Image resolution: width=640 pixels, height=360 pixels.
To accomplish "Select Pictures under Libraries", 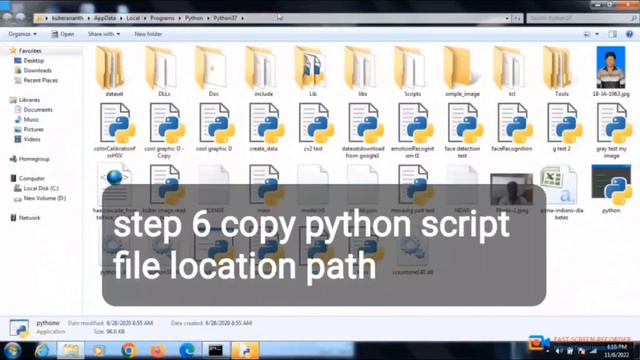I will point(33,129).
